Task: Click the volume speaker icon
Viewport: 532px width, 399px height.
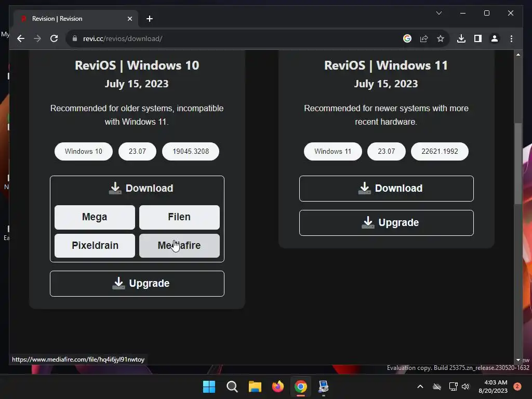Action: (x=465, y=387)
